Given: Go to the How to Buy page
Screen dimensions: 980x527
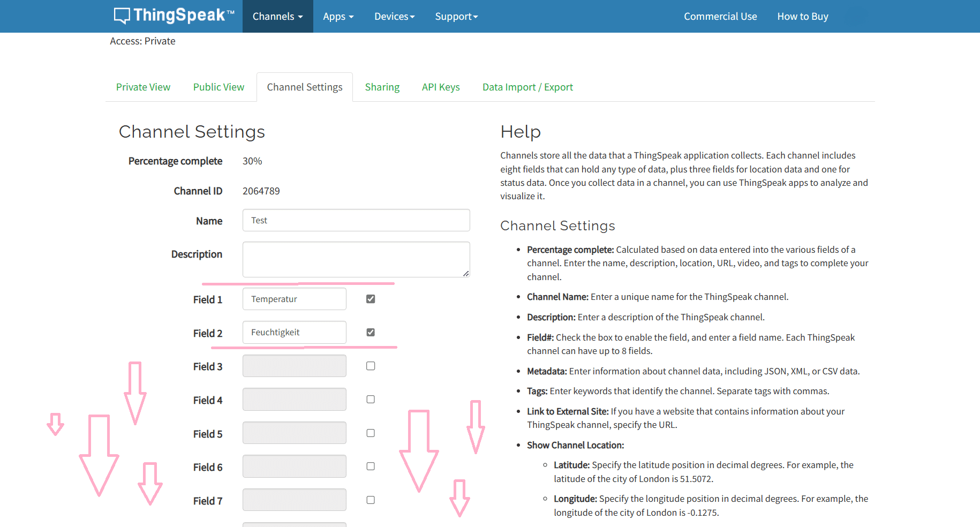Looking at the screenshot, I should [x=802, y=17].
